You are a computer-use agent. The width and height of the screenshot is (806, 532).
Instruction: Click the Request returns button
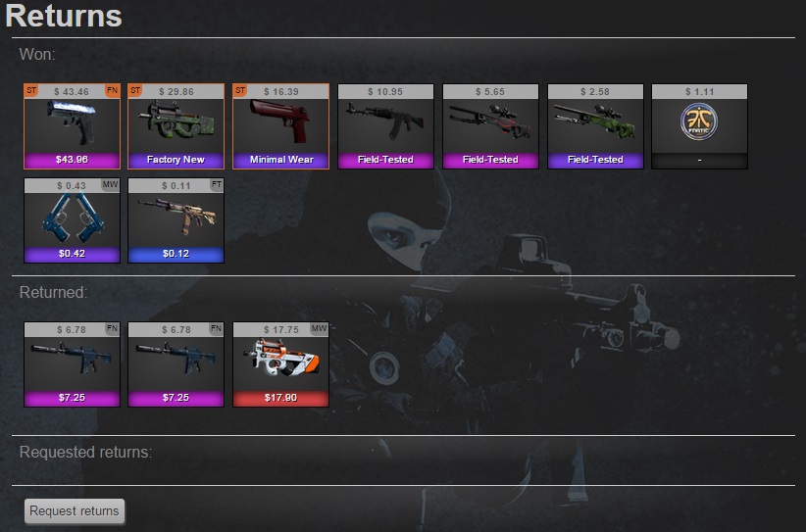[75, 511]
